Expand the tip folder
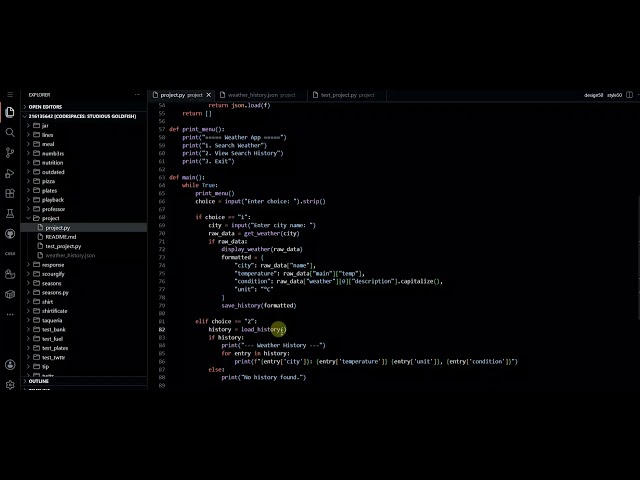Viewport: 640px width, 480px height. tap(84, 367)
